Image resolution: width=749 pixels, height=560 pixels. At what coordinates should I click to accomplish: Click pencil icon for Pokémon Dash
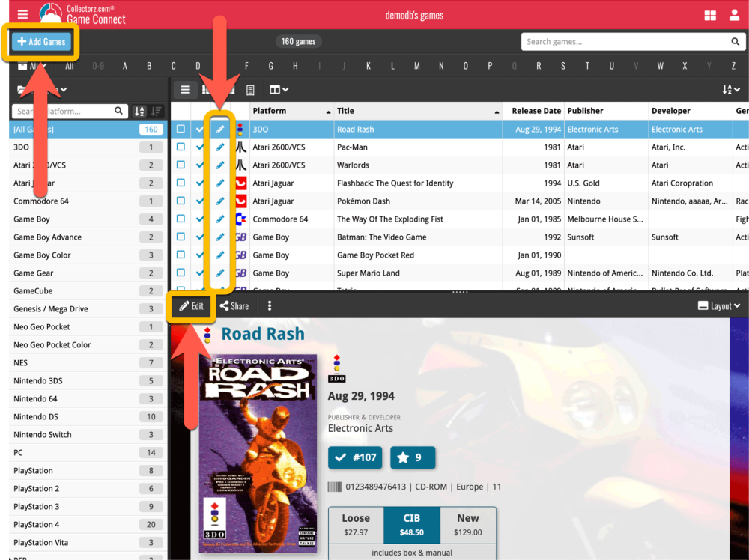219,201
